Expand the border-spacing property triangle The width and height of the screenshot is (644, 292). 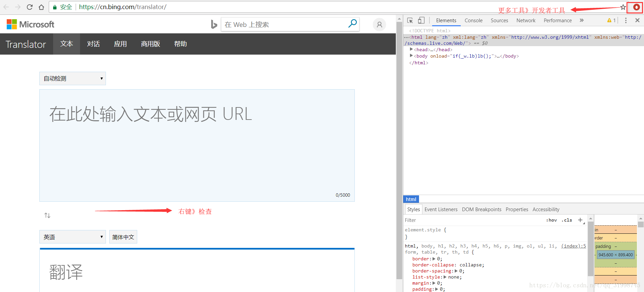(x=456, y=271)
